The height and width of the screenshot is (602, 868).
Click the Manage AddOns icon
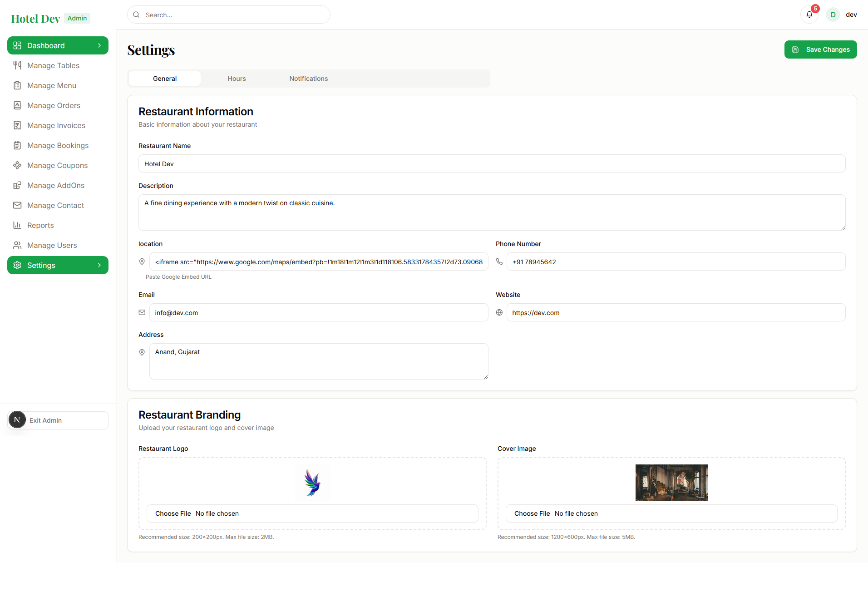point(17,185)
